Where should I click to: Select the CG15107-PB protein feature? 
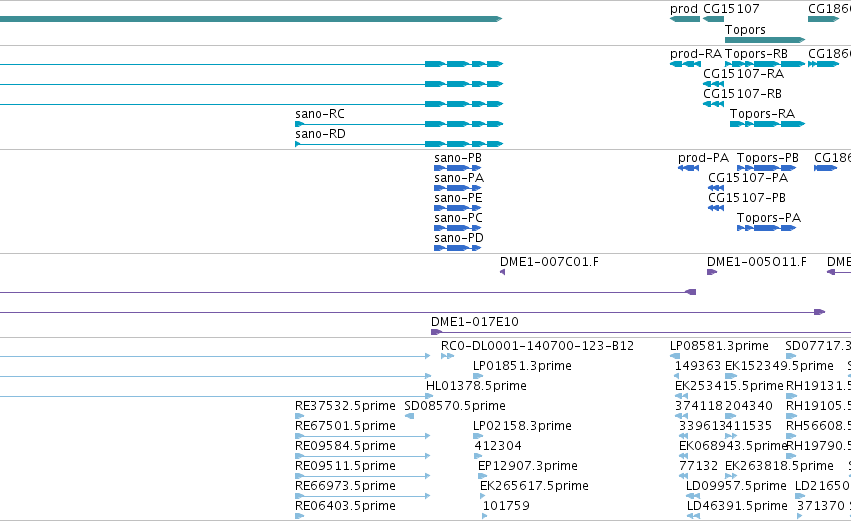(x=716, y=208)
